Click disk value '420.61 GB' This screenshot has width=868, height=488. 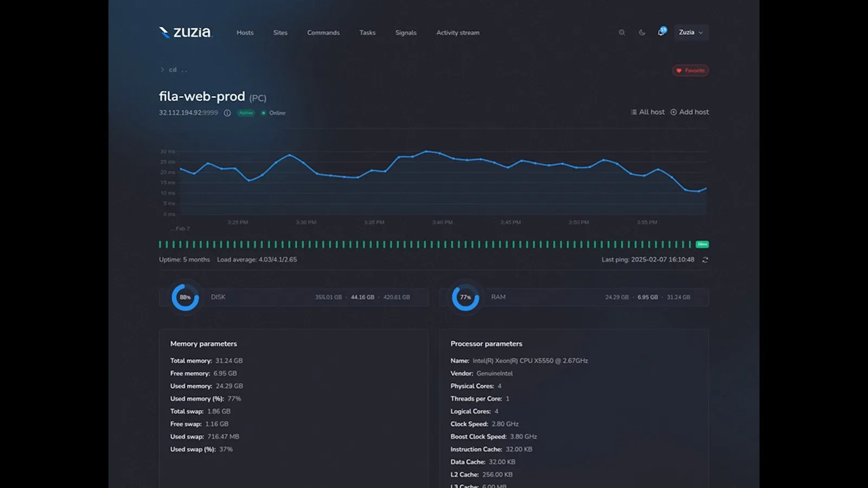(397, 297)
